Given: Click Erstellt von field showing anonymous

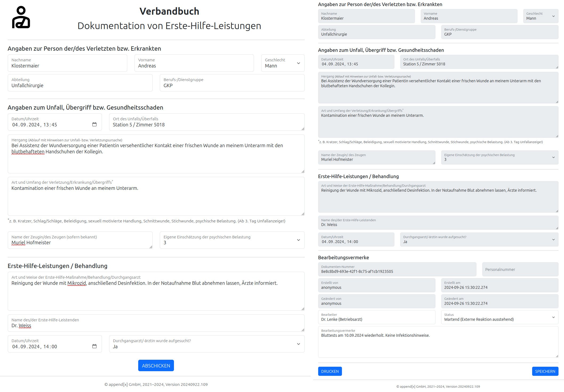Looking at the screenshot, I should [x=377, y=285].
